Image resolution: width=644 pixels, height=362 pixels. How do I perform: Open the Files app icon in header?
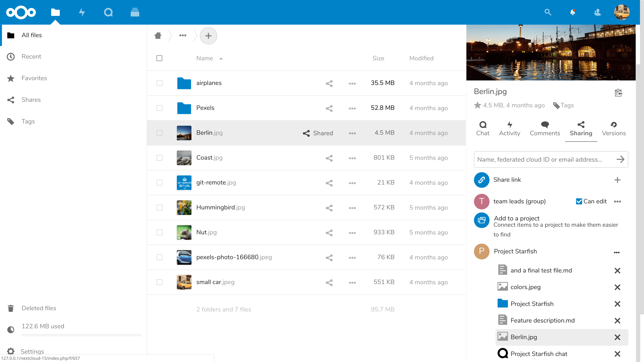click(55, 12)
